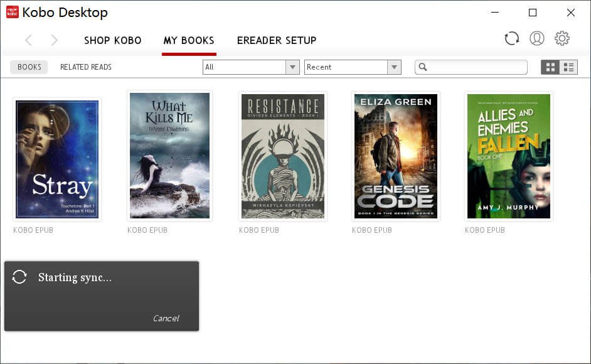591x364 pixels.
Task: Open the Genesis Code book cover
Action: click(x=396, y=156)
